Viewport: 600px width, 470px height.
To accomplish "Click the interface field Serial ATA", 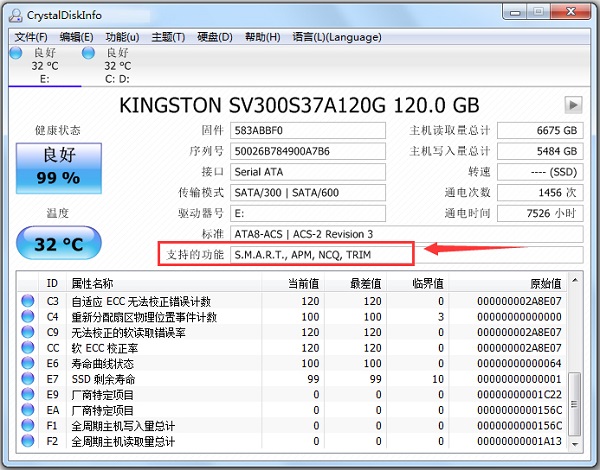I will coord(308,172).
